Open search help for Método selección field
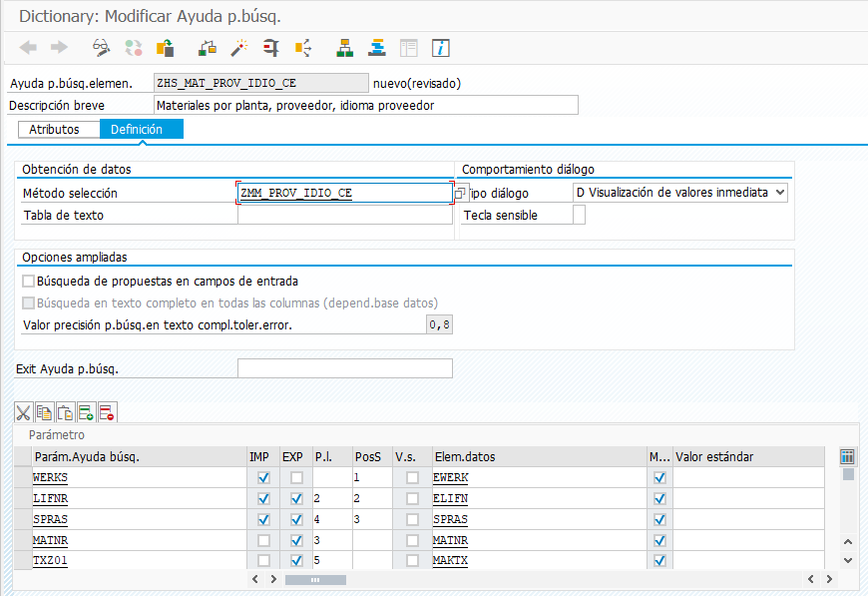This screenshot has width=868, height=596. [x=460, y=193]
